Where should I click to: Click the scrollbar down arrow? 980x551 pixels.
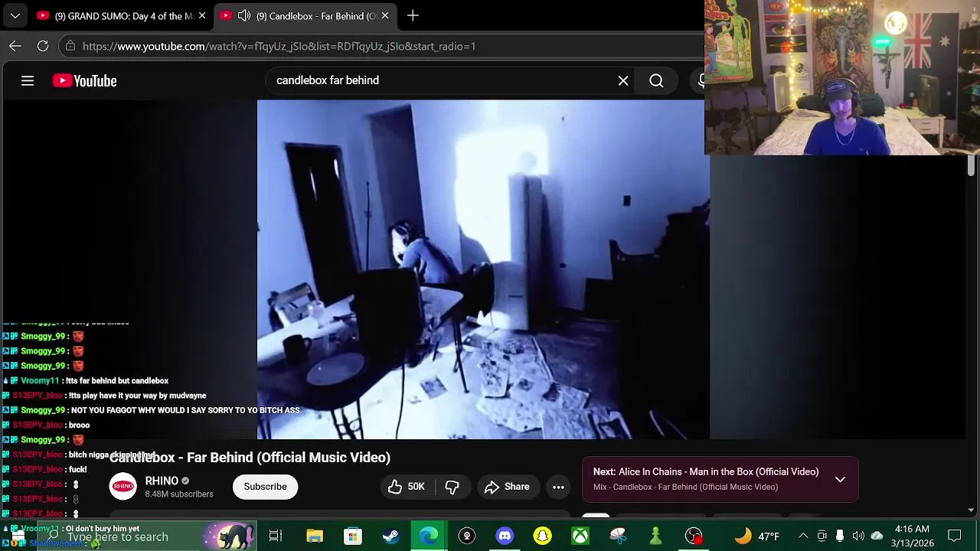point(971,510)
